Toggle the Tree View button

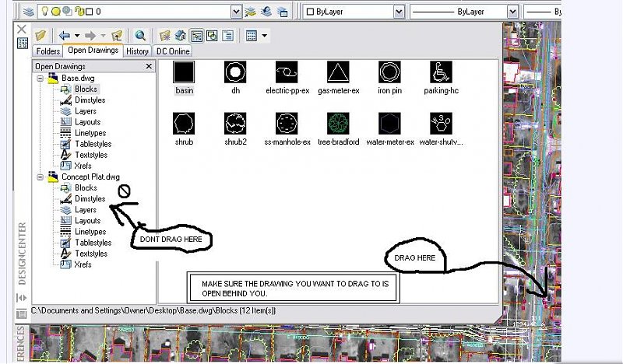tap(197, 36)
